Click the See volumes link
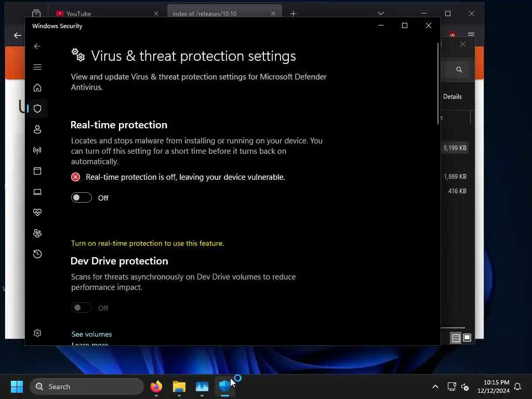Image resolution: width=532 pixels, height=399 pixels. click(x=91, y=334)
